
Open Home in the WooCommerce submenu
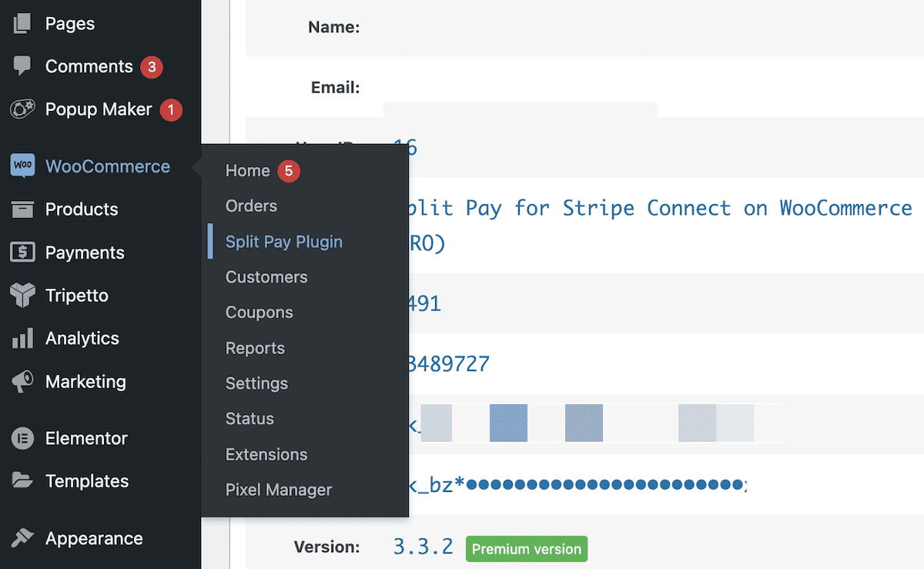point(248,171)
